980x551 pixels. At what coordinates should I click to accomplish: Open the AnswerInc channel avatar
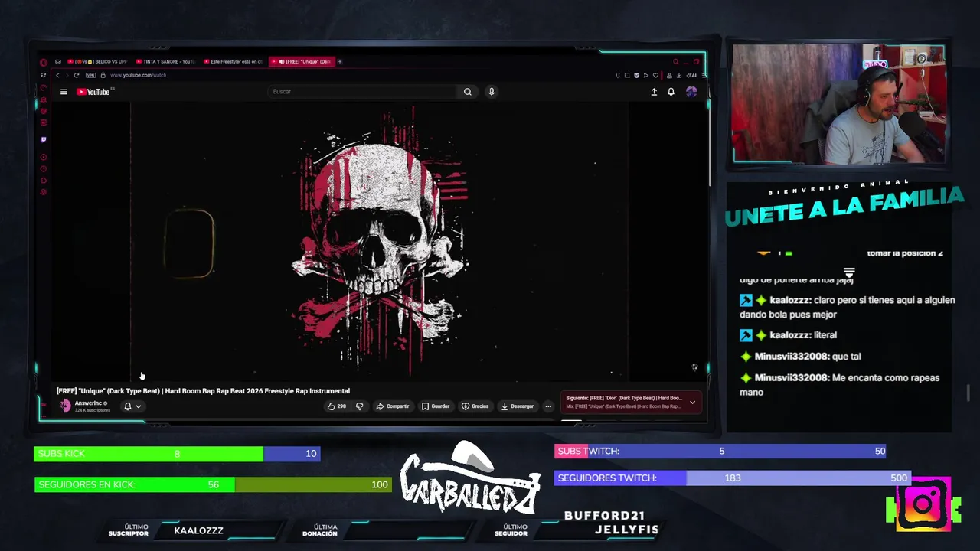(x=65, y=406)
